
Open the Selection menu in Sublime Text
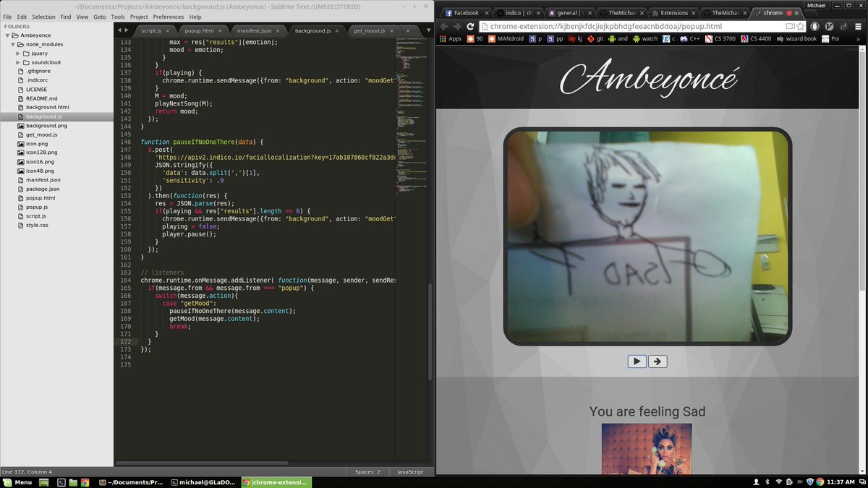43,17
